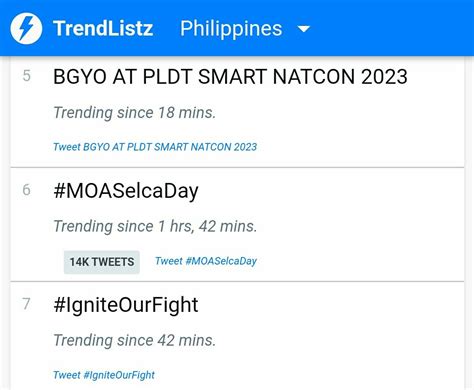Click the TrendListz lightning bolt logo
Image resolution: width=474 pixels, height=390 pixels.
point(26,28)
